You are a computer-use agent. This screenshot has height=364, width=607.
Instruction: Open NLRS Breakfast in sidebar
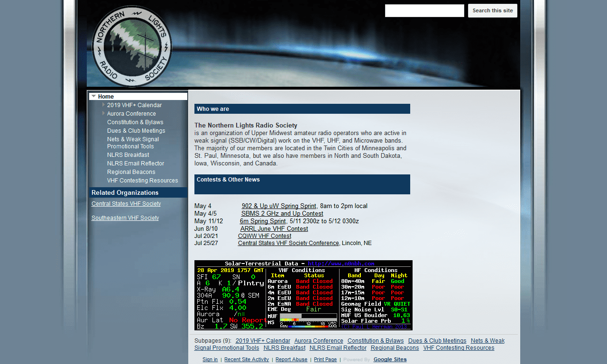(x=128, y=155)
